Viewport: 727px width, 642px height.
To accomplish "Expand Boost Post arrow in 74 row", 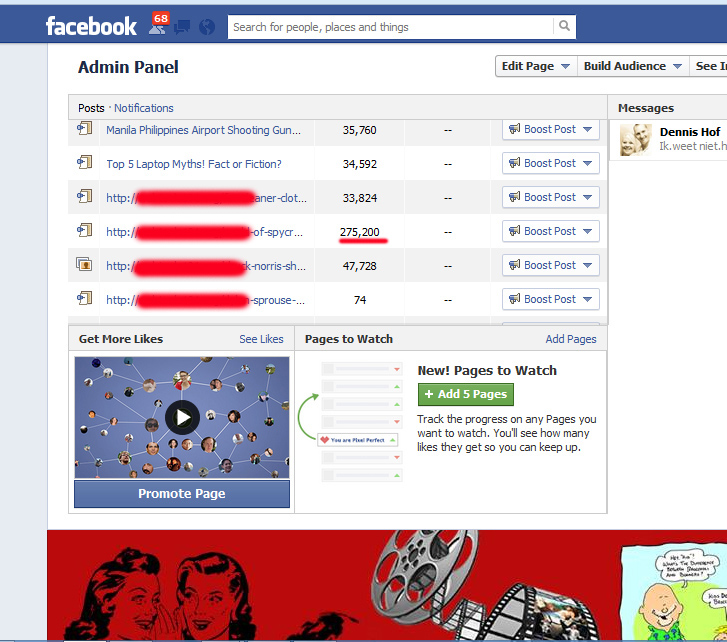I will click(587, 299).
